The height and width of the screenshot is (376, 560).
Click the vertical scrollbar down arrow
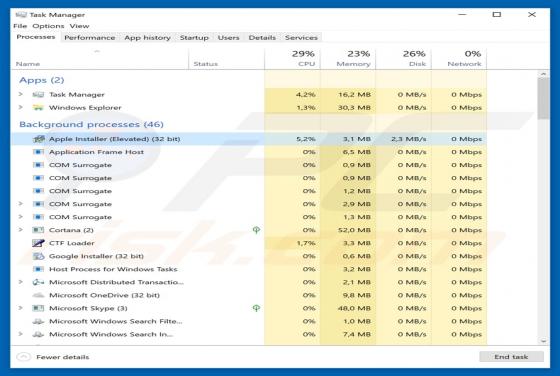pos(544,341)
